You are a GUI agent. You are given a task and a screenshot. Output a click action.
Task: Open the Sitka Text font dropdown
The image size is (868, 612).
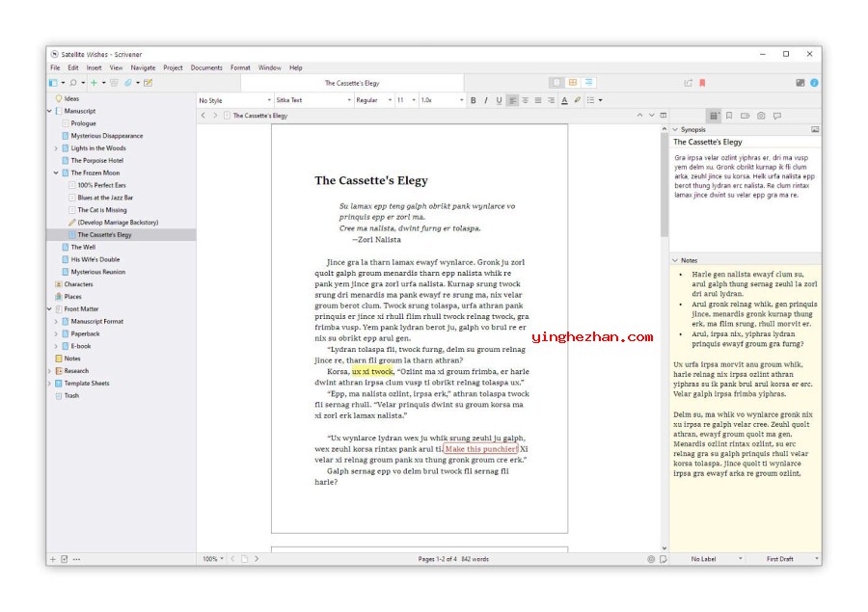[x=312, y=100]
